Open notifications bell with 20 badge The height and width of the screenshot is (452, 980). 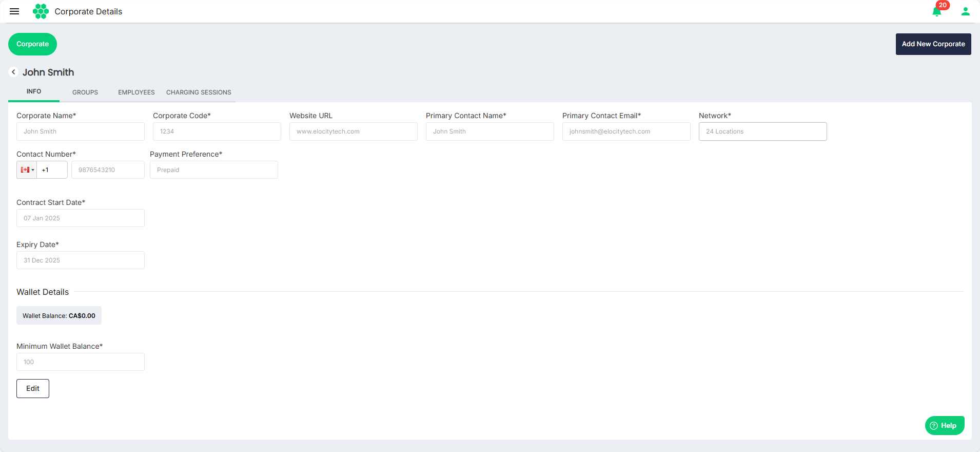pos(937,11)
